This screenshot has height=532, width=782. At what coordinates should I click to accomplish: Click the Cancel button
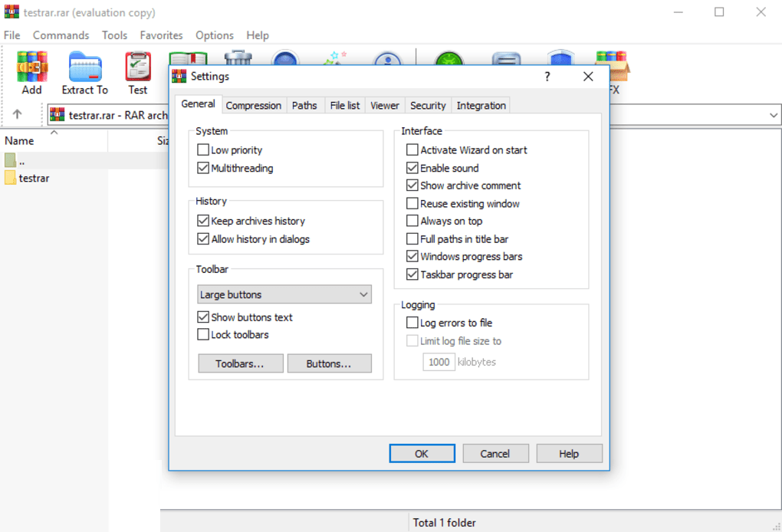(495, 453)
